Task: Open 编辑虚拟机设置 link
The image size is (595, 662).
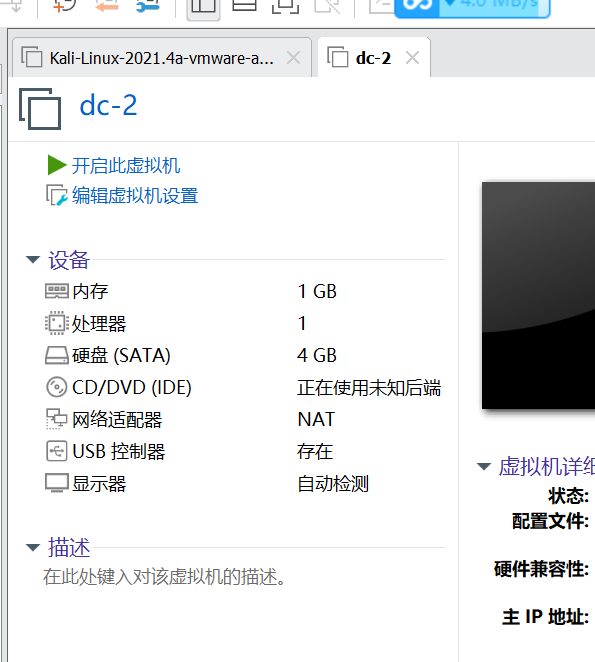Action: click(135, 196)
